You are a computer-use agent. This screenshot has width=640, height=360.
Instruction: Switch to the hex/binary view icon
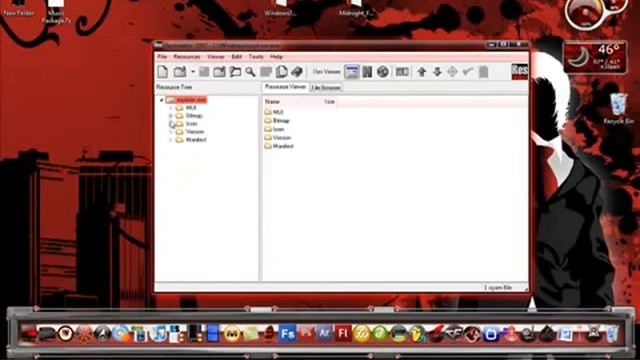[x=367, y=72]
